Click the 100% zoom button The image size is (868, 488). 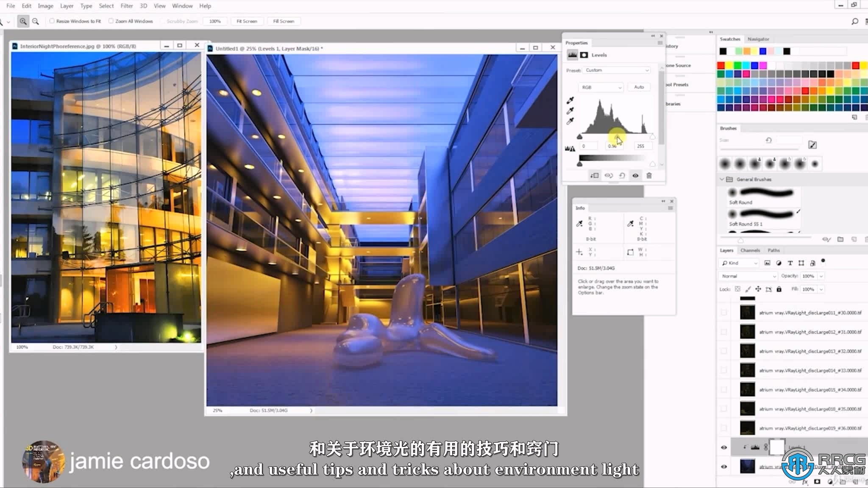[215, 21]
